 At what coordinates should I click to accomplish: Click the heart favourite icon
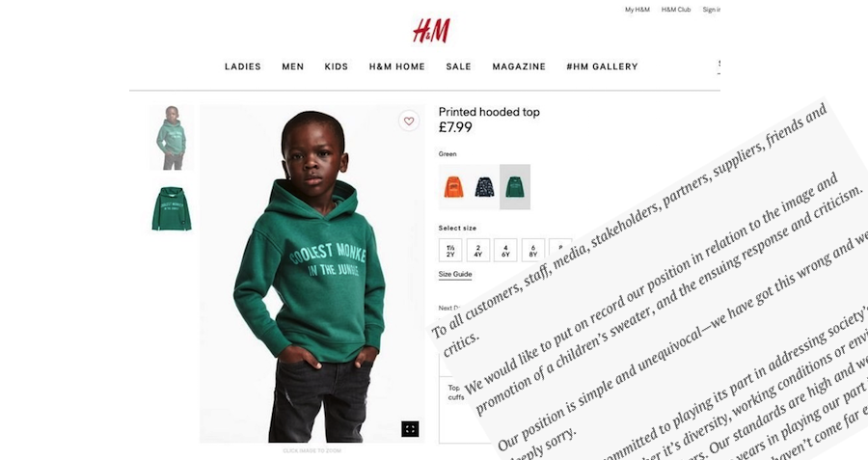pyautogui.click(x=409, y=121)
